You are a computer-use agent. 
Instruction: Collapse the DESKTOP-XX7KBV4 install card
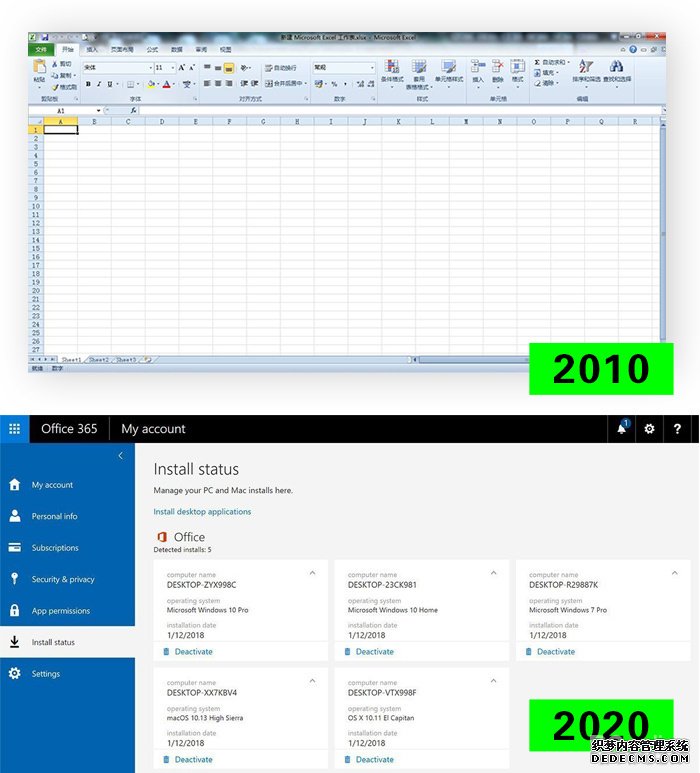pos(313,681)
